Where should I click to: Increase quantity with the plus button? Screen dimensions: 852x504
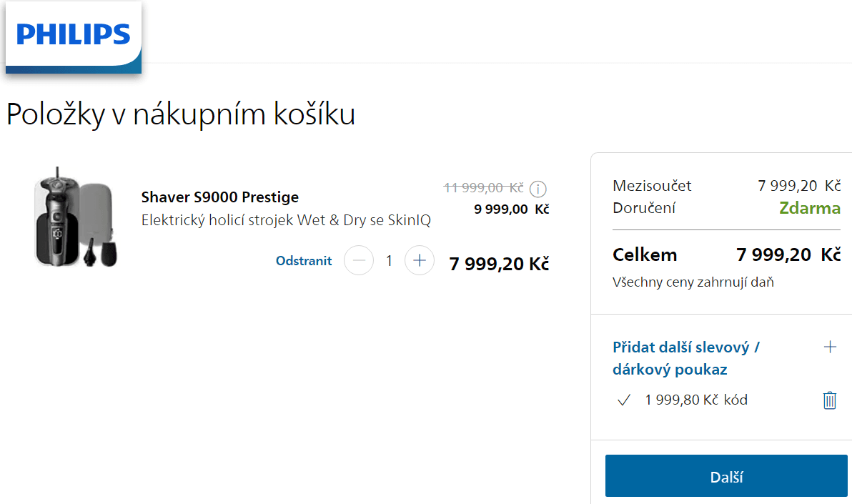(420, 261)
